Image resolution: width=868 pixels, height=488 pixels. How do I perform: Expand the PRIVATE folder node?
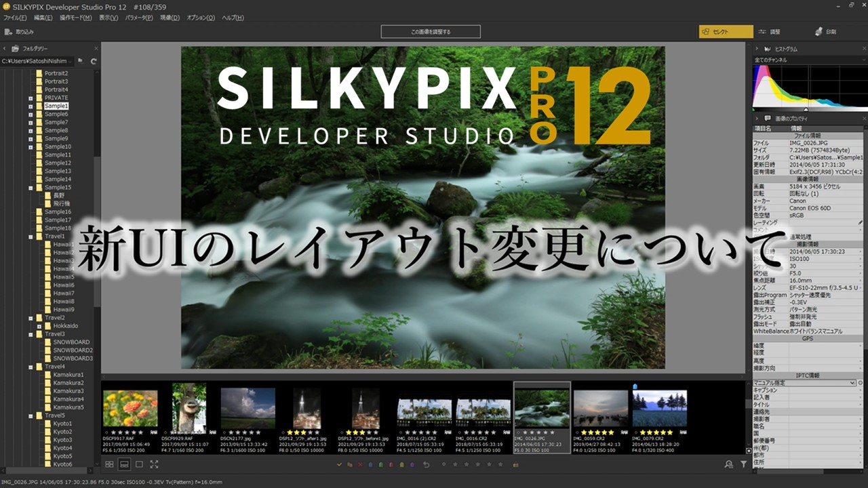pos(31,98)
